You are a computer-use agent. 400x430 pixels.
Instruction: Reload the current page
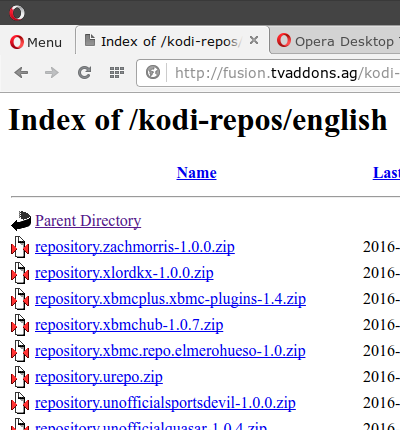tap(84, 72)
